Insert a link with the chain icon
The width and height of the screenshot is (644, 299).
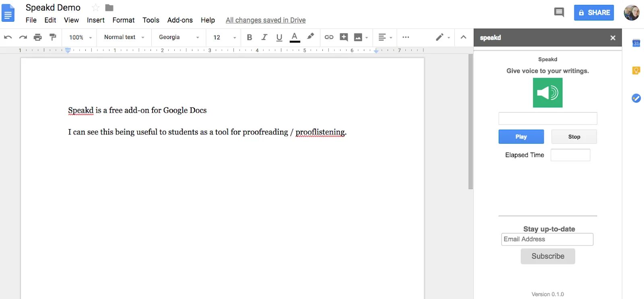[x=329, y=37]
